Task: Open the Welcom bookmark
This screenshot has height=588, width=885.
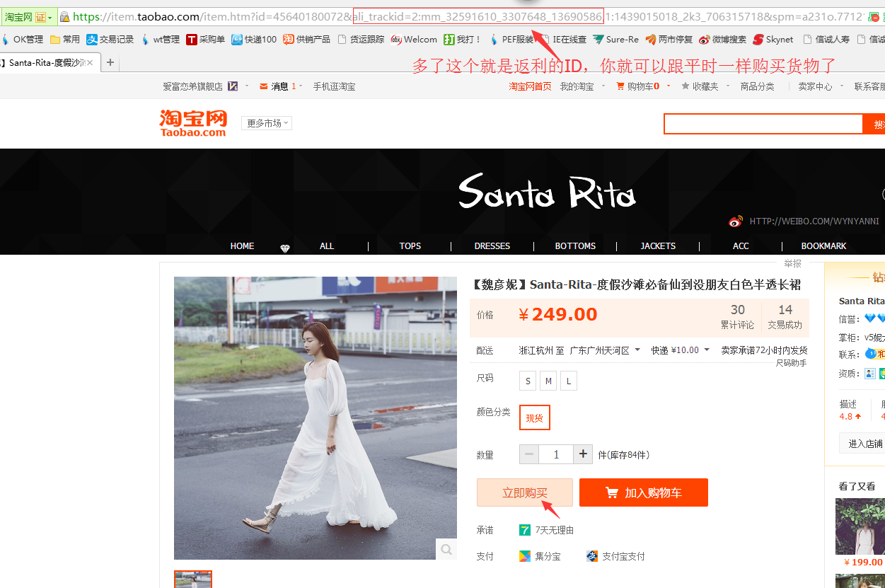Action: (x=415, y=40)
